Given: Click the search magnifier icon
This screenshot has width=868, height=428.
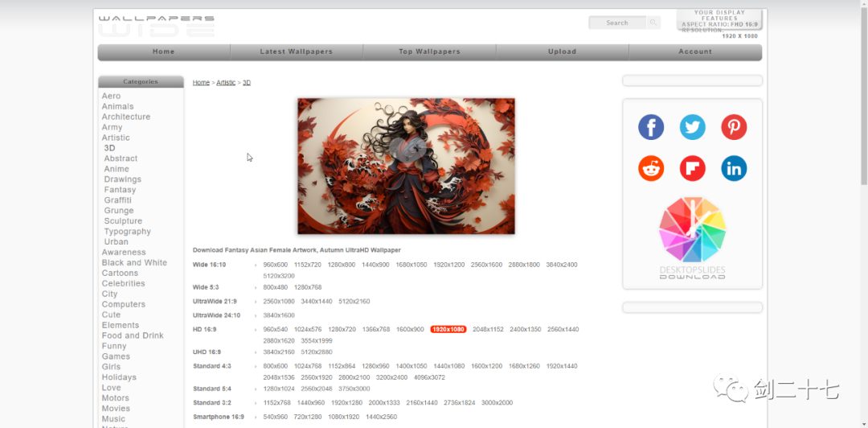Looking at the screenshot, I should tap(653, 23).
